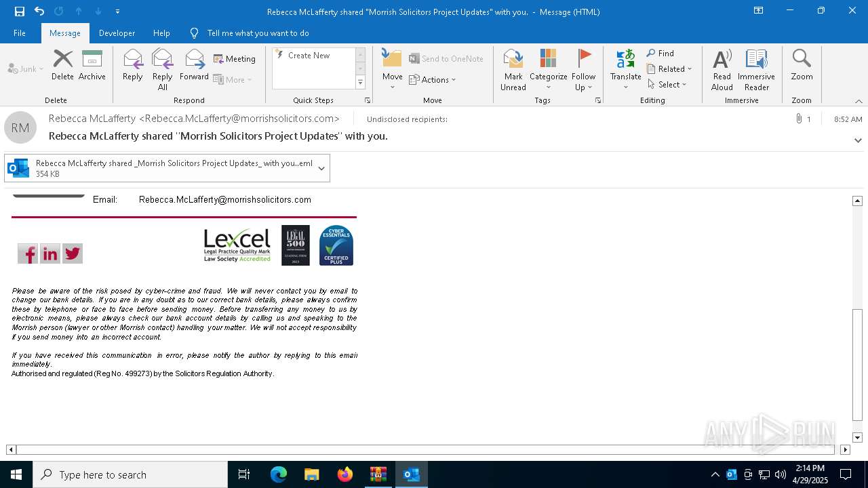The height and width of the screenshot is (488, 868).
Task: Click the Translate button
Action: (x=625, y=69)
